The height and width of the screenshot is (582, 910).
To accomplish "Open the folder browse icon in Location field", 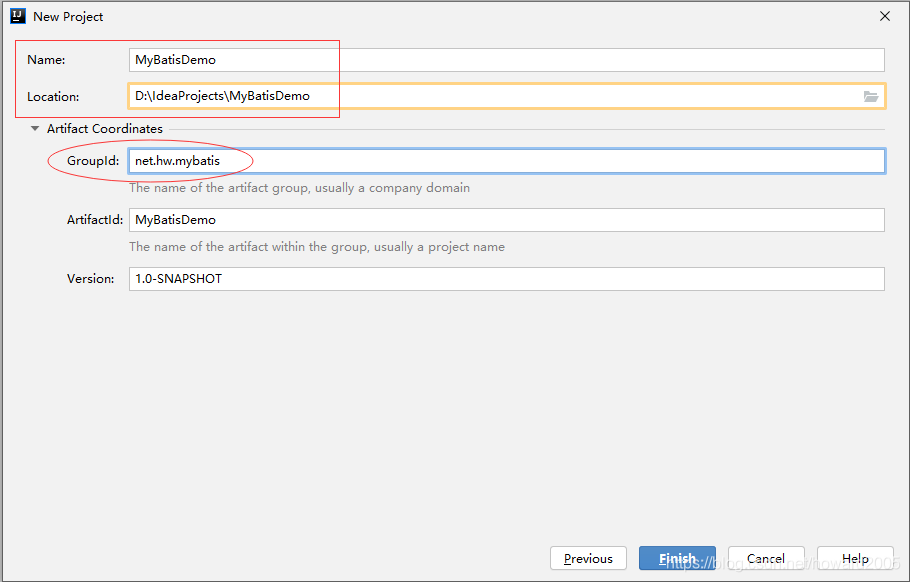I will [x=871, y=96].
